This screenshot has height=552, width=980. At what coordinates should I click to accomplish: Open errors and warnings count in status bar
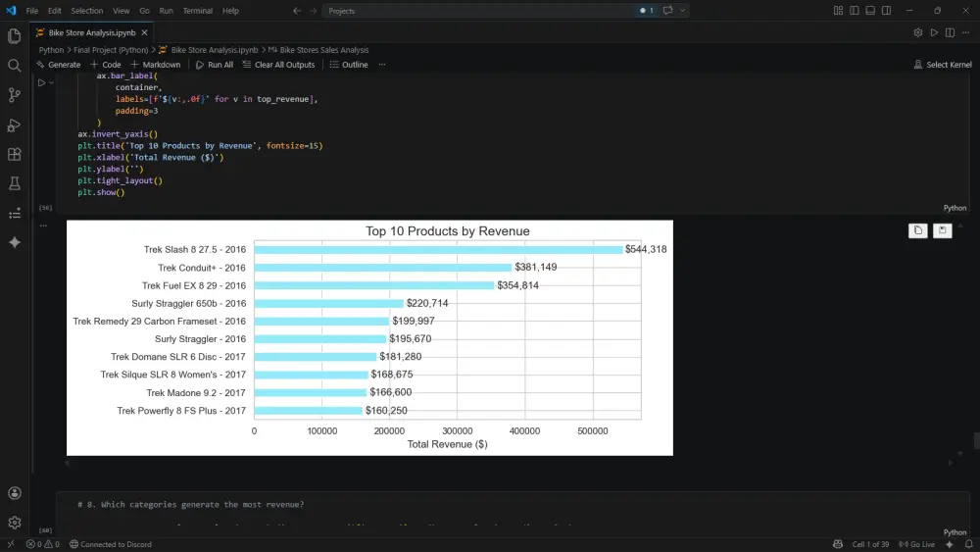(42, 544)
